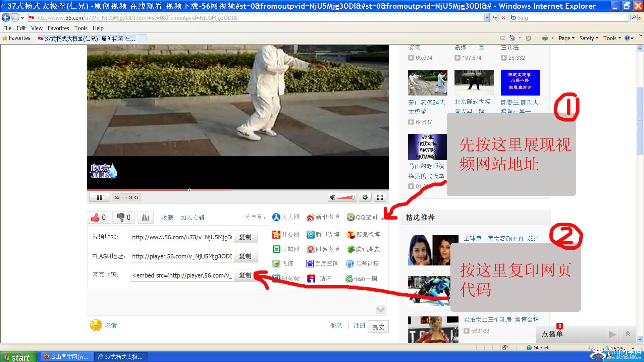
Task: Open the address bar history dropdown
Action: [x=487, y=18]
